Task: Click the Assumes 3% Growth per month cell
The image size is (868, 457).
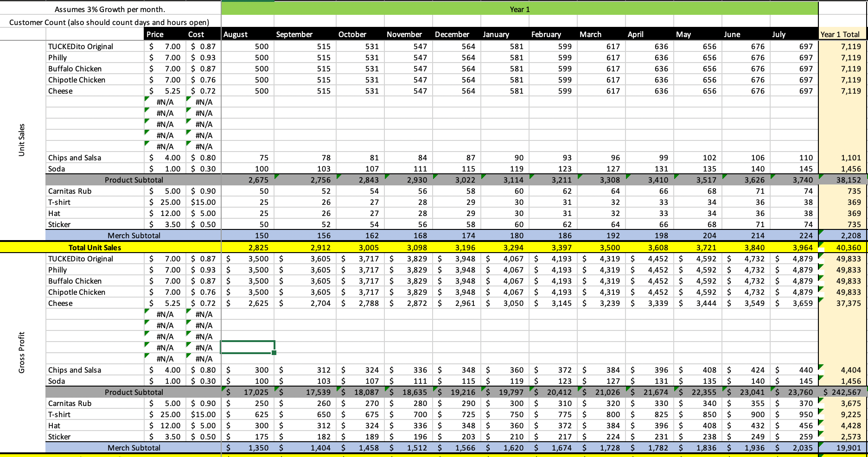Action: coord(110,9)
